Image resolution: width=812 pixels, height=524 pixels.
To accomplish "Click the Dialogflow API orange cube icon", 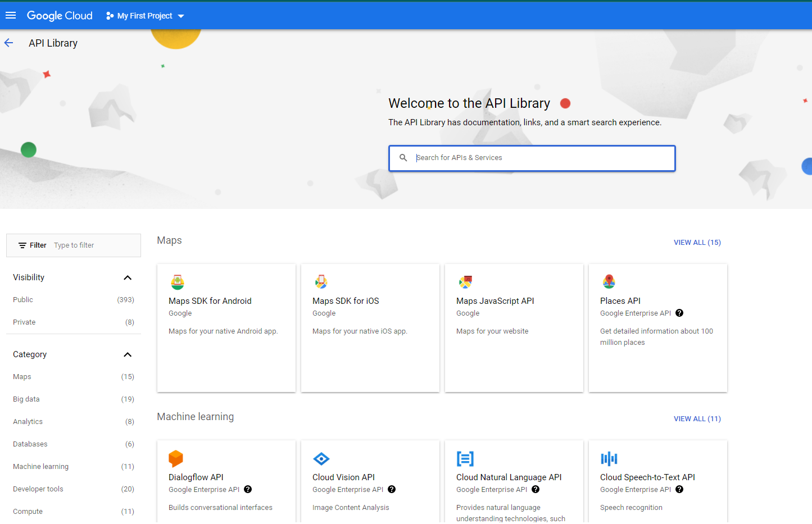I will click(176, 458).
